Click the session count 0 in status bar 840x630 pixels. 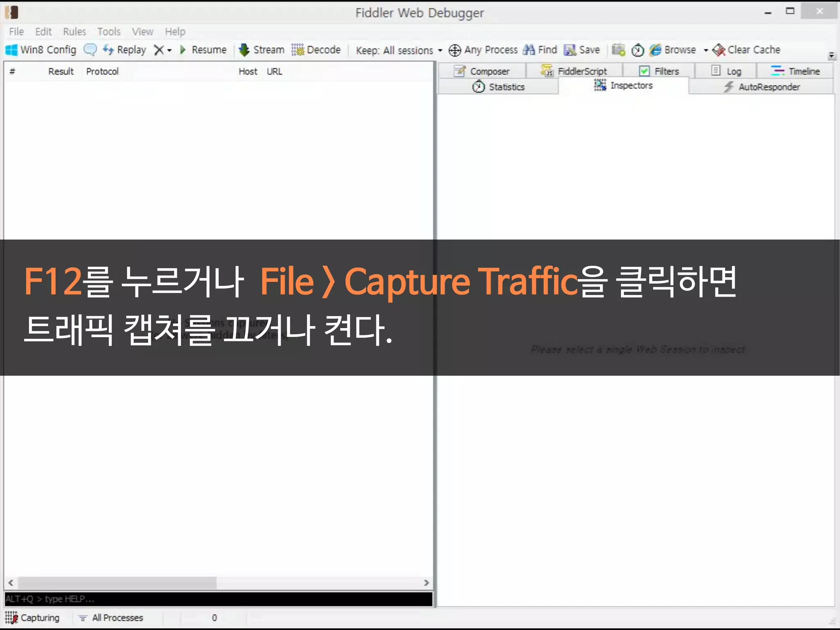(x=214, y=618)
